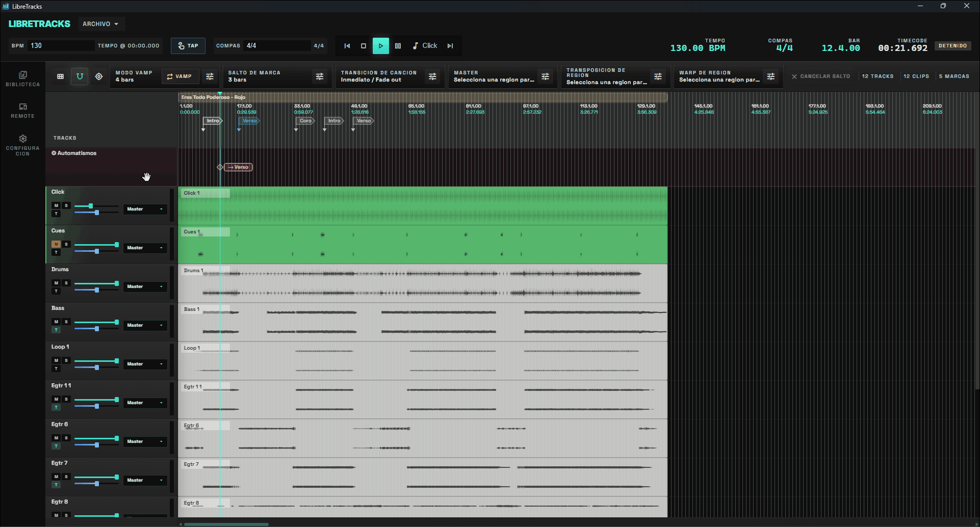980x527 pixels.
Task: Open Modo Vamp settings sliders
Action: point(210,76)
